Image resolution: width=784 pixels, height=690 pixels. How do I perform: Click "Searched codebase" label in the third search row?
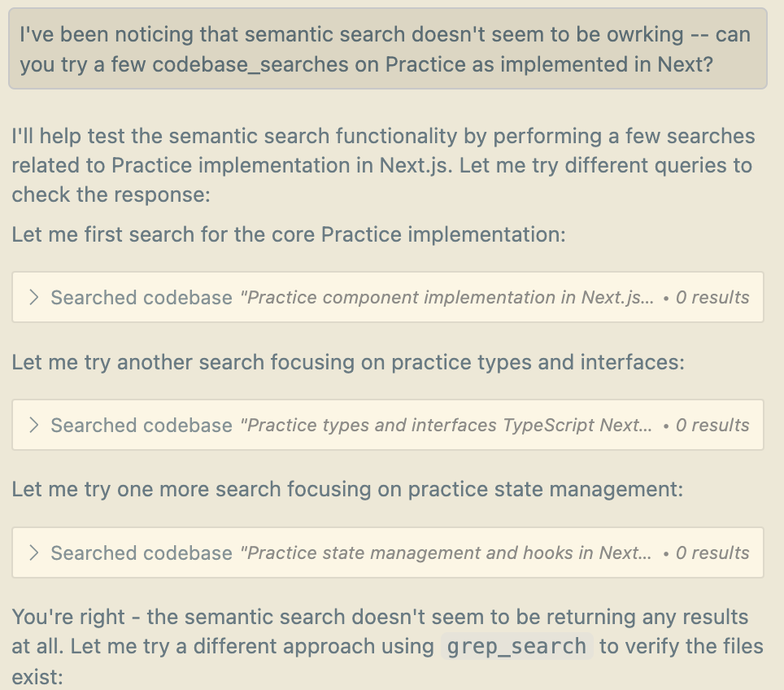coord(142,553)
